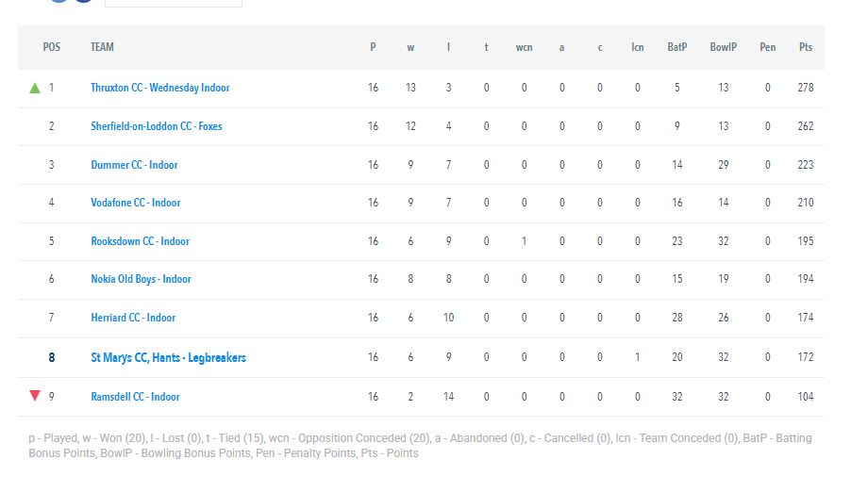Viewport: 868px width, 492px height.
Task: Click the Pen column header
Action: click(x=767, y=47)
